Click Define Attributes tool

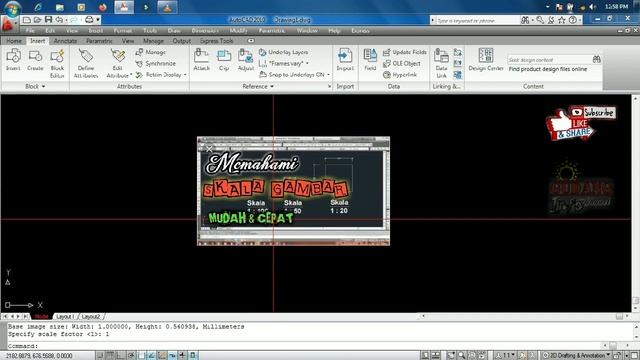coord(86,63)
